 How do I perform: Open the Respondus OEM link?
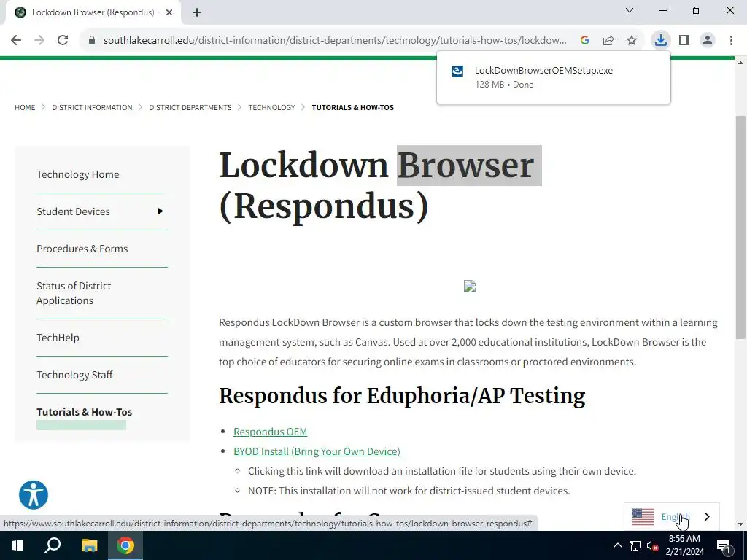(x=270, y=432)
